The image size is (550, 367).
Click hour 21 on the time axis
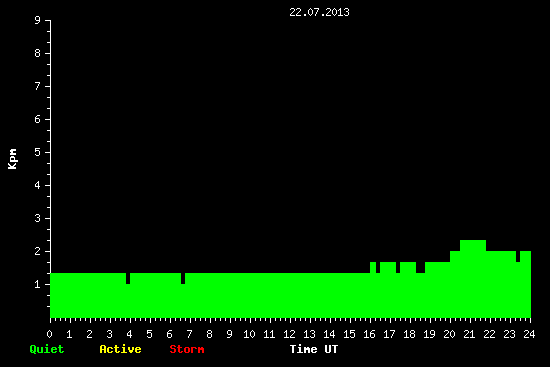pyautogui.click(x=469, y=334)
